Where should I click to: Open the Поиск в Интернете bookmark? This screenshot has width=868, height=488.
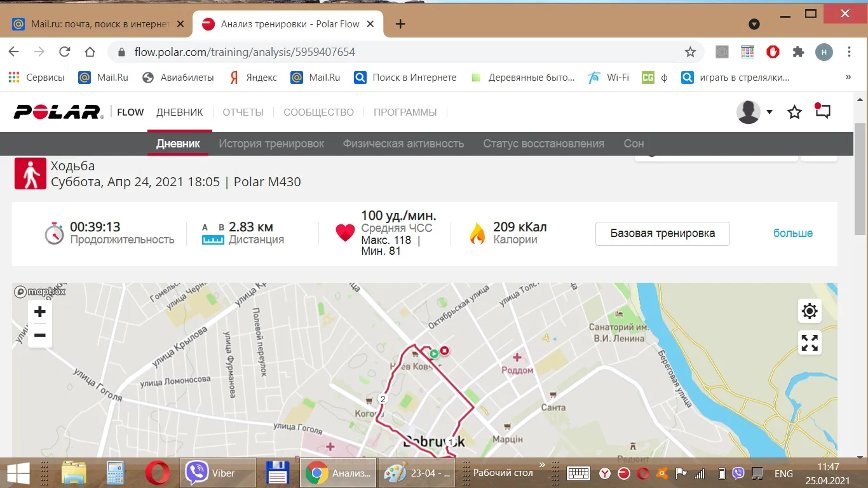[x=405, y=78]
